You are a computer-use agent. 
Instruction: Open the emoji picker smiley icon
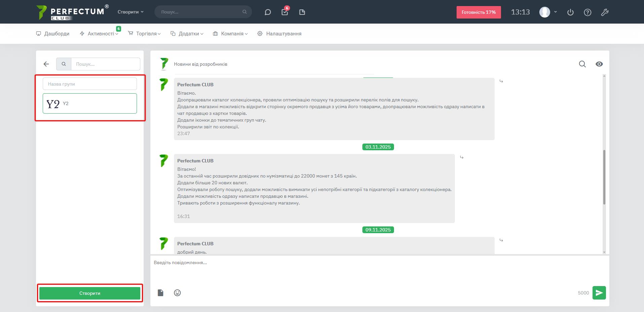[177, 293]
